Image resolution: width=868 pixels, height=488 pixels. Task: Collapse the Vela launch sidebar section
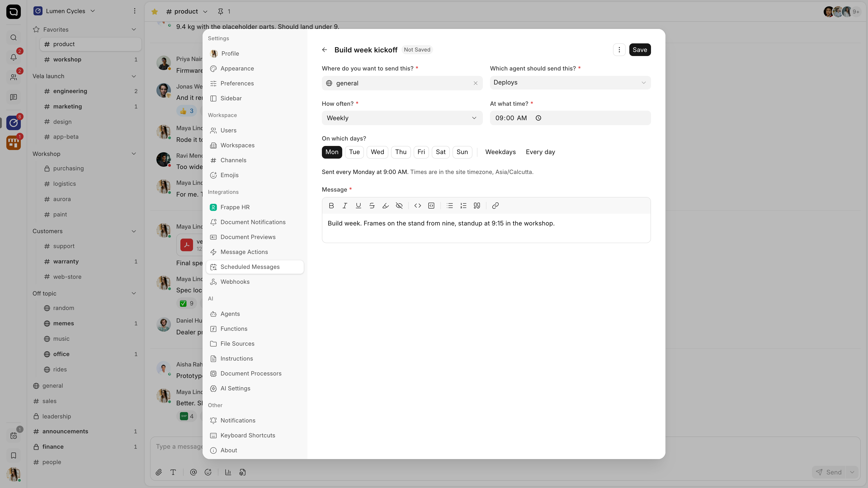click(x=134, y=76)
